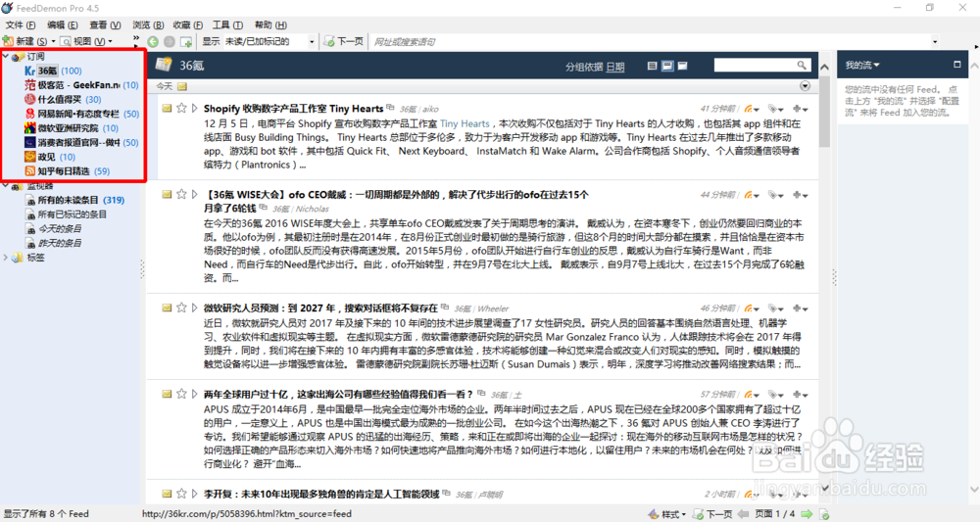The image size is (980, 522).
Task: Toggle the read envelope on the 微软研究人员预测 article
Action: click(x=167, y=308)
